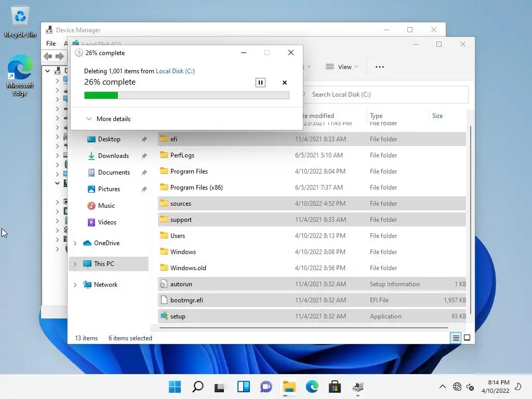The height and width of the screenshot is (399, 532).
Task: Open Microsoft Edge desktop shortcut
Action: pos(20,76)
